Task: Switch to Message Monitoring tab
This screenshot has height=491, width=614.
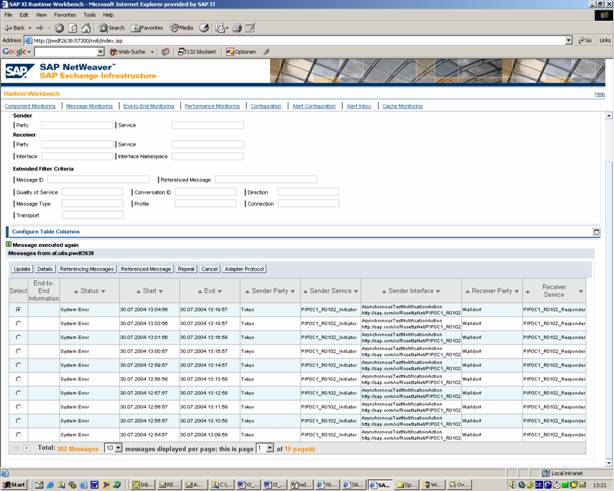Action: pyautogui.click(x=89, y=106)
